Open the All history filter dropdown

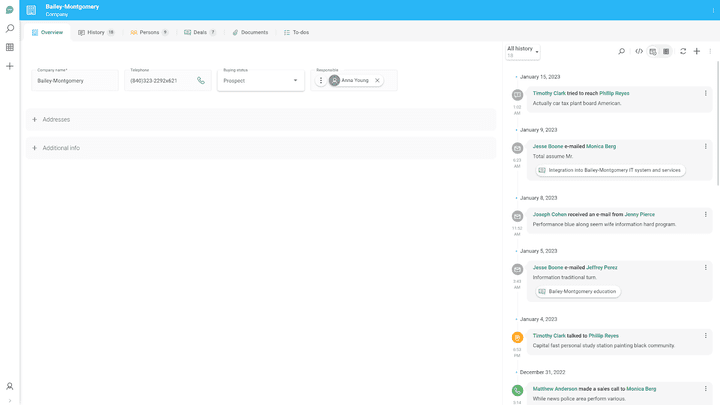click(523, 51)
